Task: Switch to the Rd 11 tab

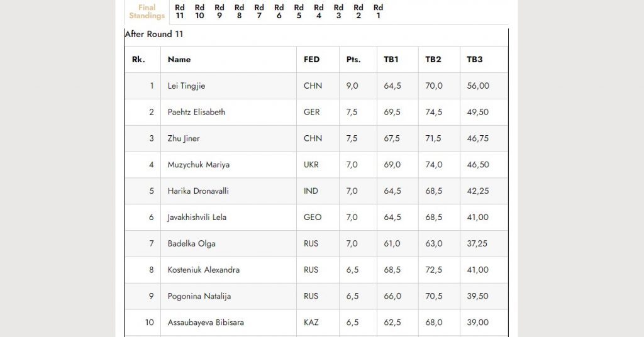Action: click(x=179, y=12)
